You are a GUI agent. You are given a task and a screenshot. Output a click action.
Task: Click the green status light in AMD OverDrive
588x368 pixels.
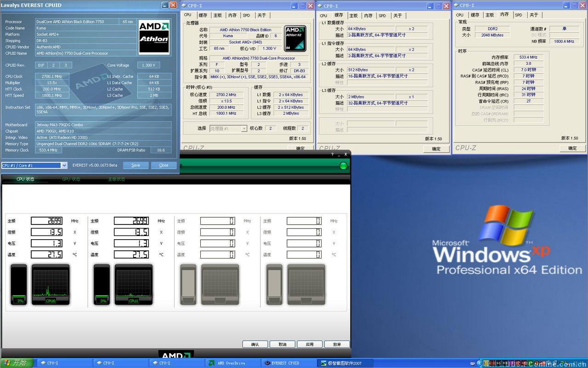click(343, 166)
